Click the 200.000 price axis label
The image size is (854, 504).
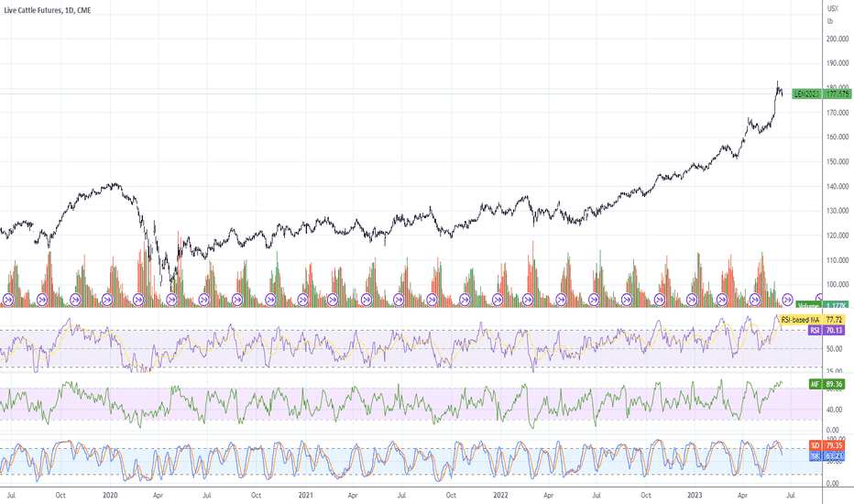838,38
